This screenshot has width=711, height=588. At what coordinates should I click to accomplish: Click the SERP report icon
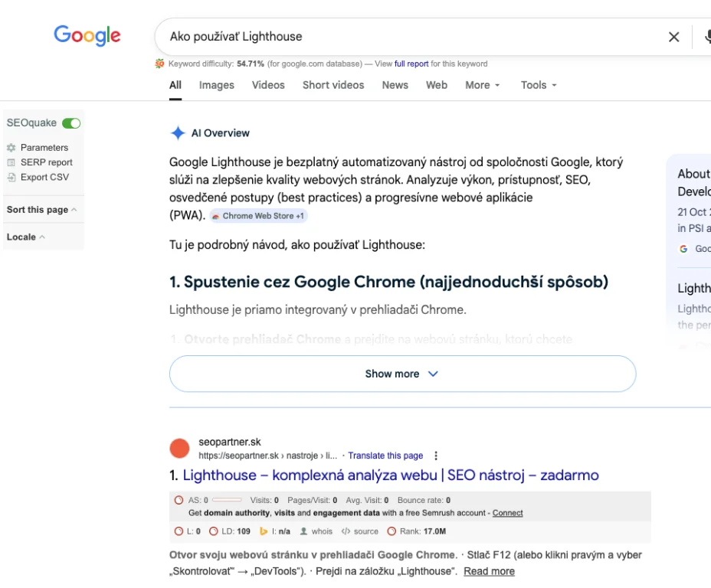(11, 162)
